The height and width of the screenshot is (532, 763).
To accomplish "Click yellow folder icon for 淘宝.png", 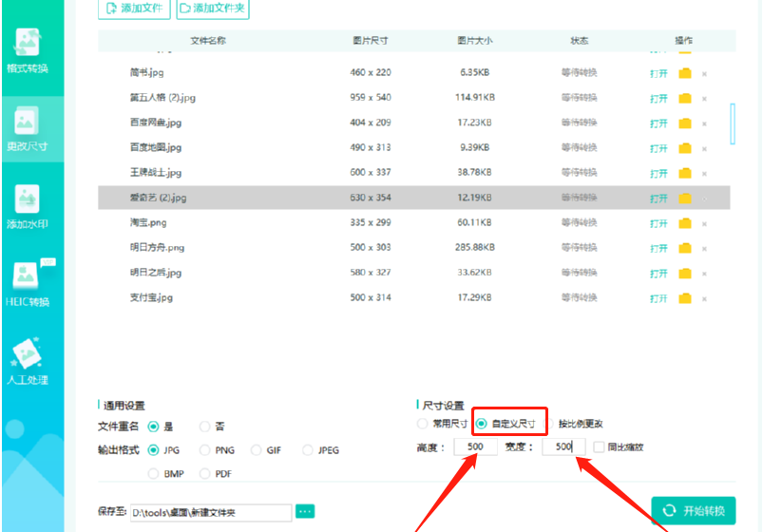I will pyautogui.click(x=685, y=223).
